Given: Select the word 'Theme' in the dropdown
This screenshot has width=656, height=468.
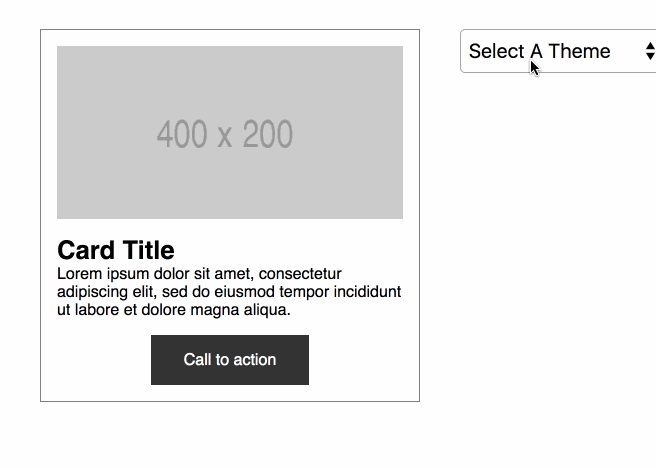Looking at the screenshot, I should tap(579, 51).
